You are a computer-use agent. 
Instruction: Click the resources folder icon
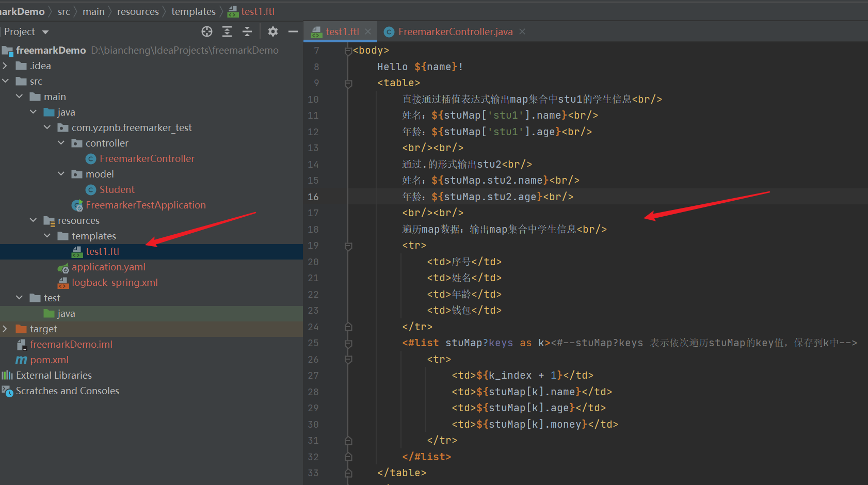(49, 221)
